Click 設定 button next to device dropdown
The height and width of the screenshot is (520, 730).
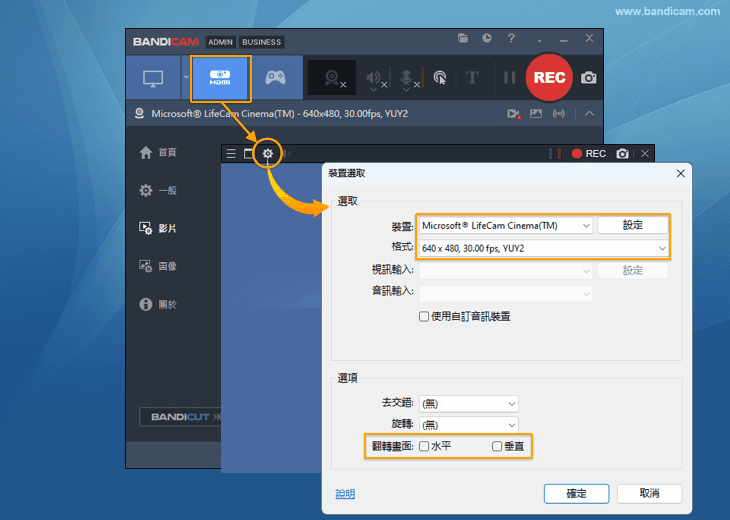[x=632, y=225]
